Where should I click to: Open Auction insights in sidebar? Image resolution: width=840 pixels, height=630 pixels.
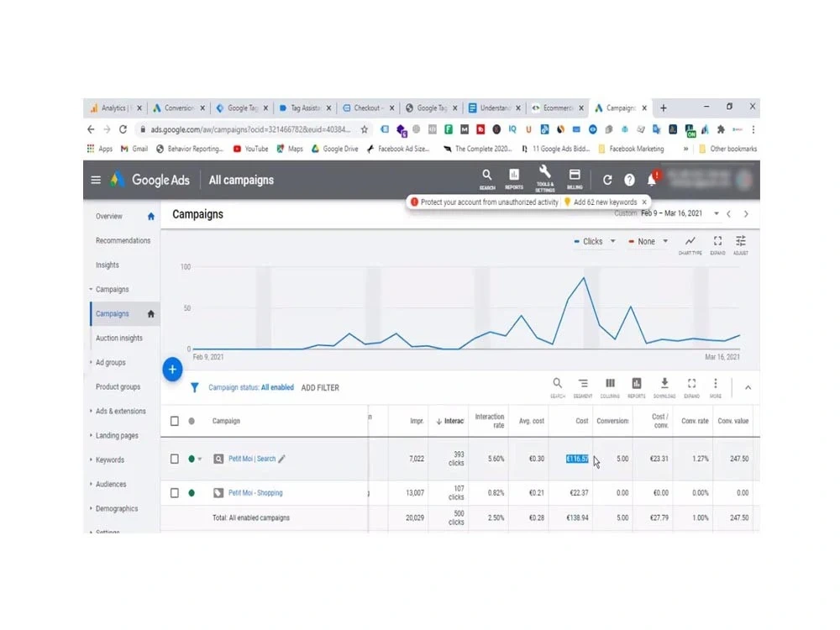[119, 338]
